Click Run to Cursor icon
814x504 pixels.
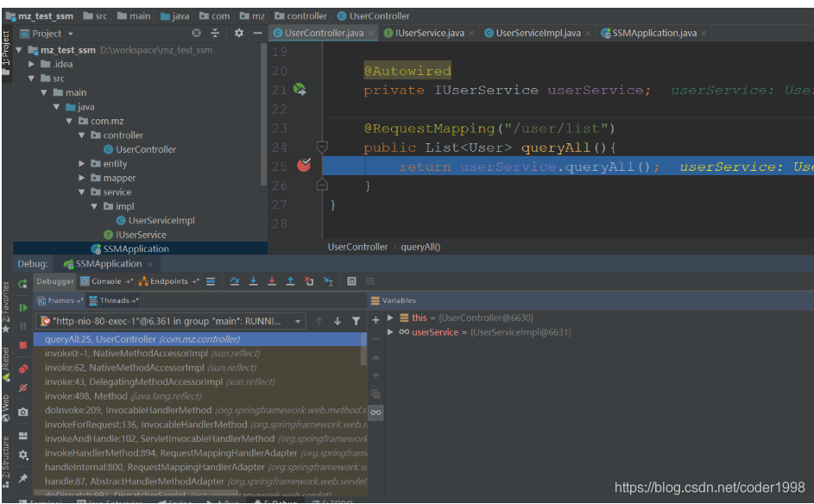coord(328,281)
